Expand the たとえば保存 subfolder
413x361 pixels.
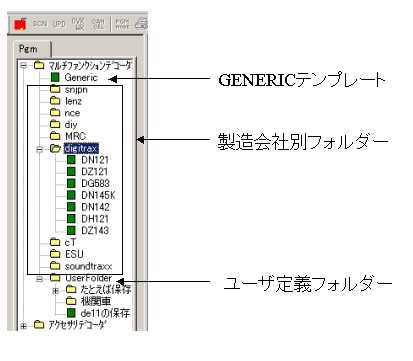pyautogui.click(x=56, y=290)
